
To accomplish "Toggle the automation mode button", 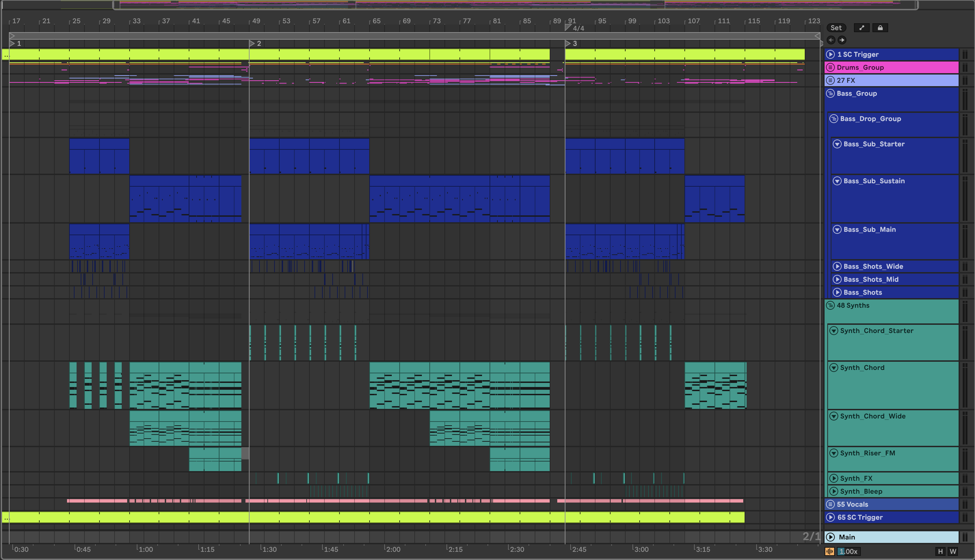I will coord(861,28).
